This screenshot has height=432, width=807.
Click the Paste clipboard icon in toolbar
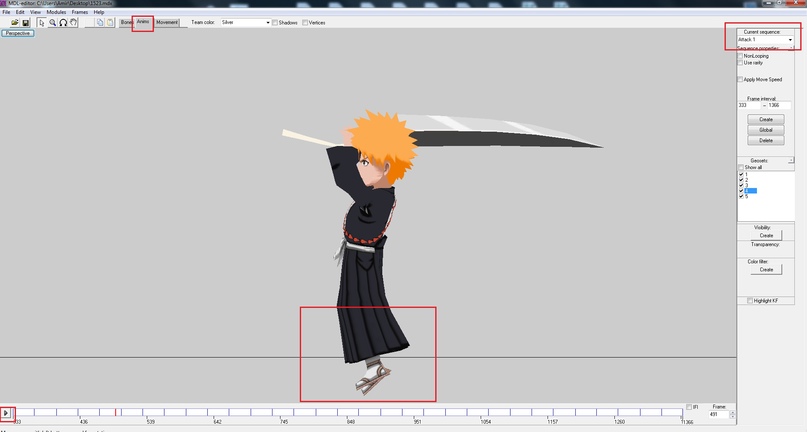[x=110, y=23]
